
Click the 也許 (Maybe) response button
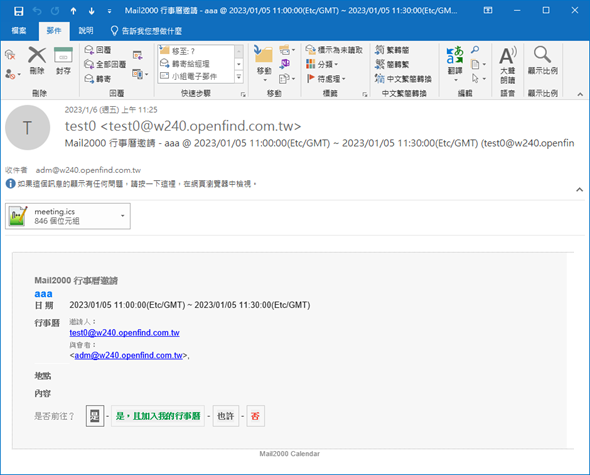[226, 416]
